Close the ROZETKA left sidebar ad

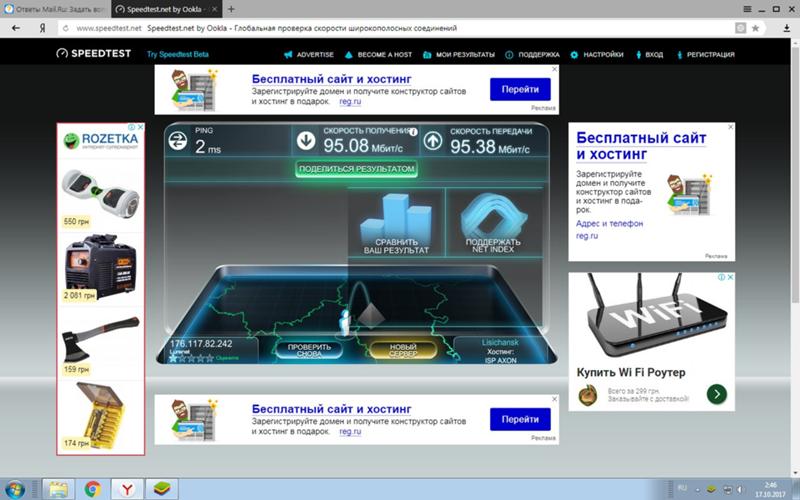[x=140, y=127]
